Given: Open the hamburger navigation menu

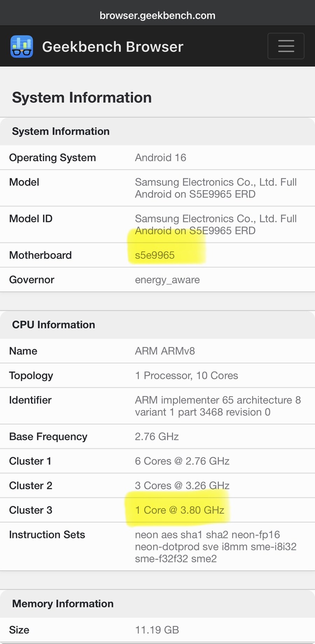Looking at the screenshot, I should [x=286, y=46].
